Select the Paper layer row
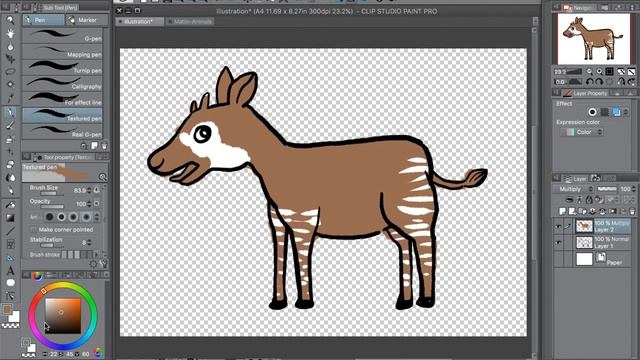Screen dimensions: 640x360 [x=592, y=259]
